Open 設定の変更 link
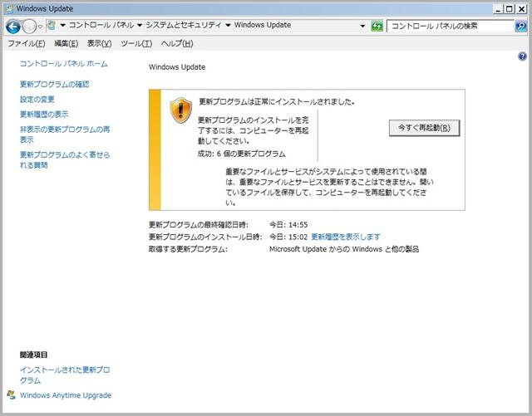 point(37,100)
